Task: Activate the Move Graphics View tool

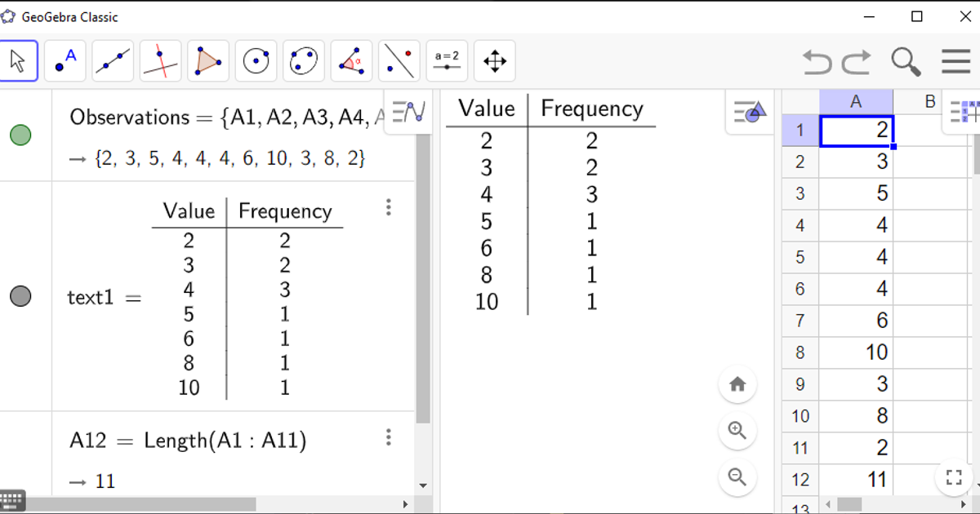Action: point(495,61)
